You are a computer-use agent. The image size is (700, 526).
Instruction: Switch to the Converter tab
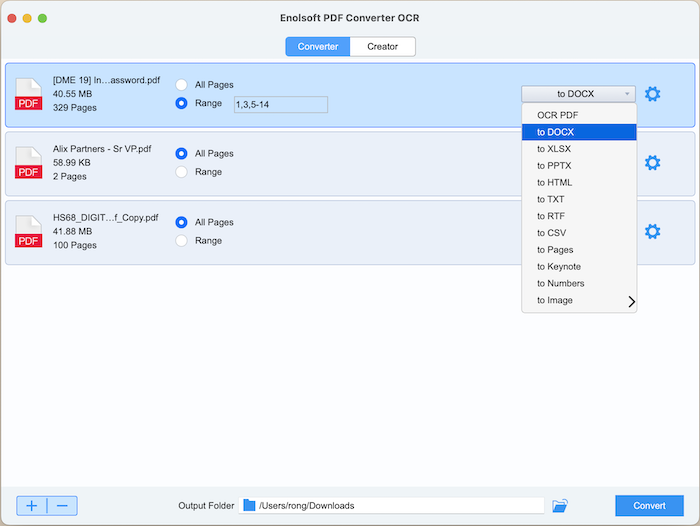coord(318,46)
